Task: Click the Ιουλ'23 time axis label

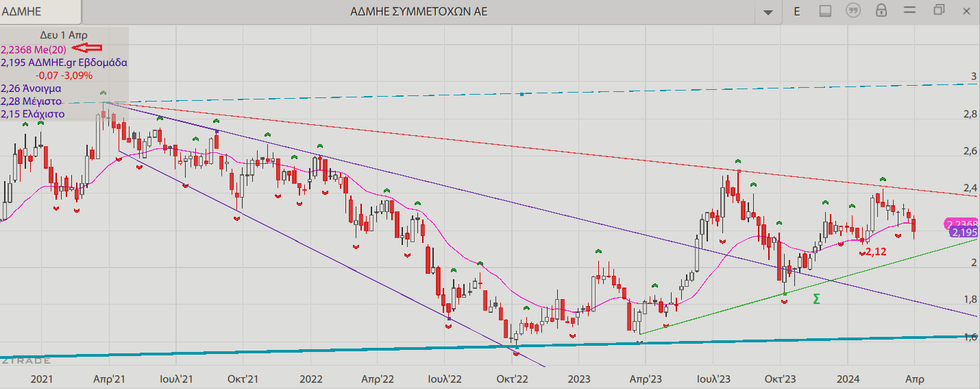Action: point(713,378)
